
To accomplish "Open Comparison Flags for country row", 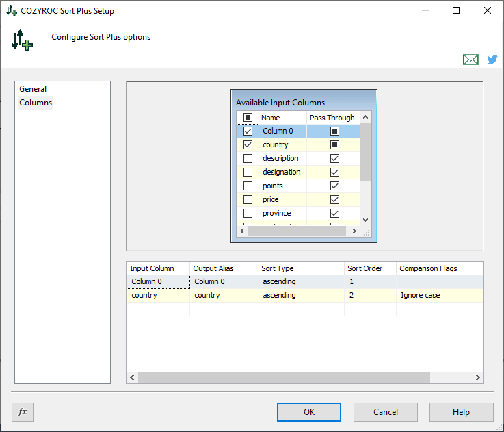I will 440,296.
